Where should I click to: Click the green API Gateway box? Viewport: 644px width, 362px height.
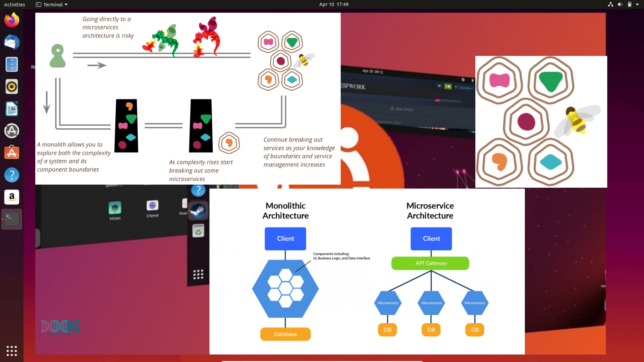click(430, 263)
